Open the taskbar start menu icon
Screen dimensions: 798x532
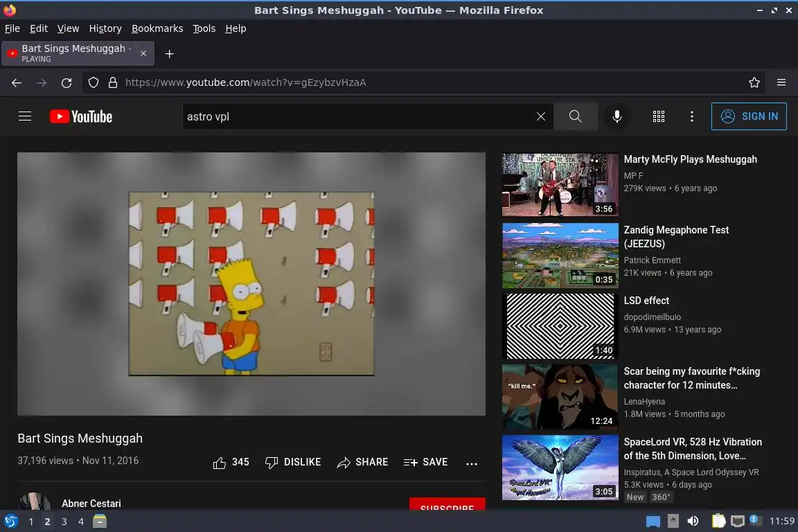point(10,522)
